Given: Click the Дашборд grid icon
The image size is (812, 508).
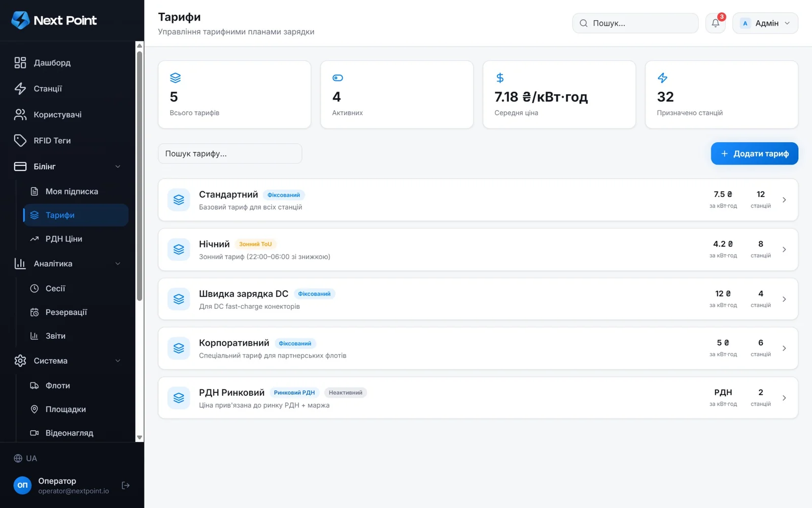Looking at the screenshot, I should pos(20,62).
